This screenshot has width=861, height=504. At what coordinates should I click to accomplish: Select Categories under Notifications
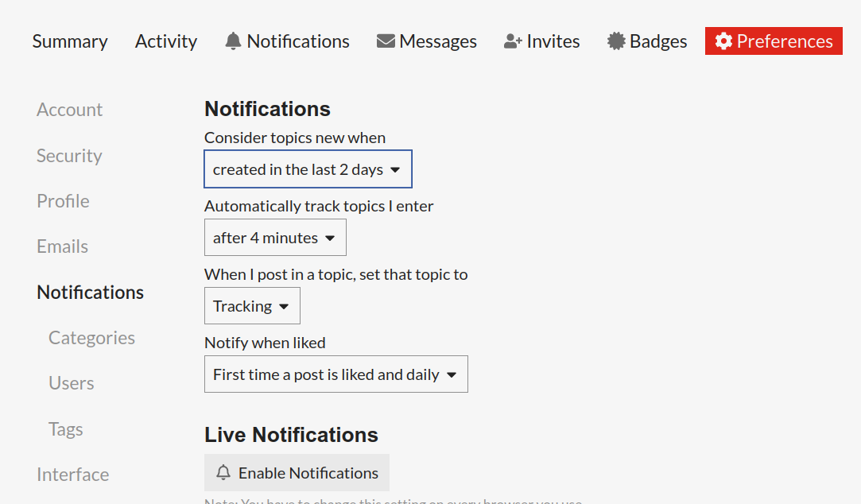click(91, 338)
